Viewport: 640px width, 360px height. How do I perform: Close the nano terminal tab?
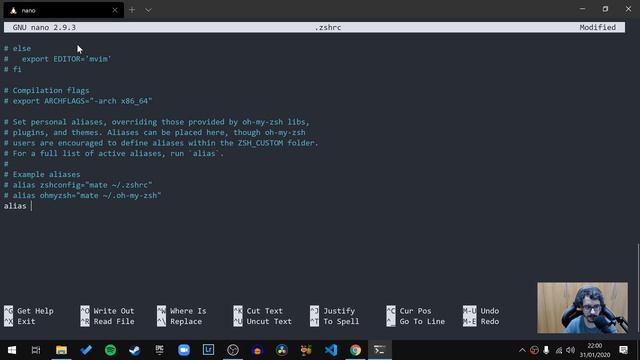pos(115,10)
